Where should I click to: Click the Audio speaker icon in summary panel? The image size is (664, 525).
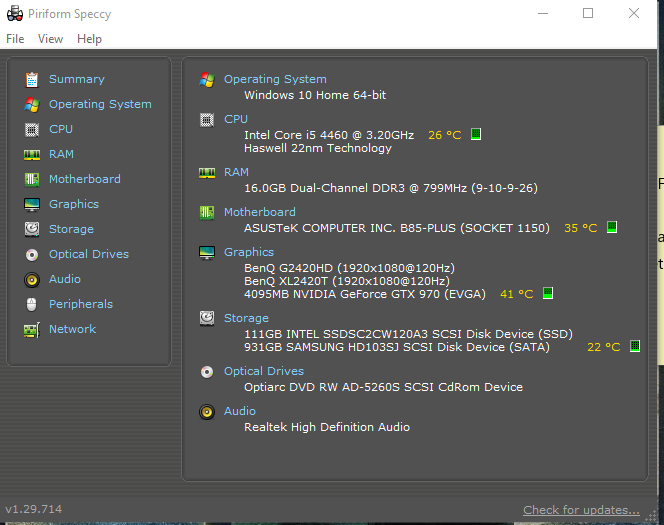click(x=207, y=412)
